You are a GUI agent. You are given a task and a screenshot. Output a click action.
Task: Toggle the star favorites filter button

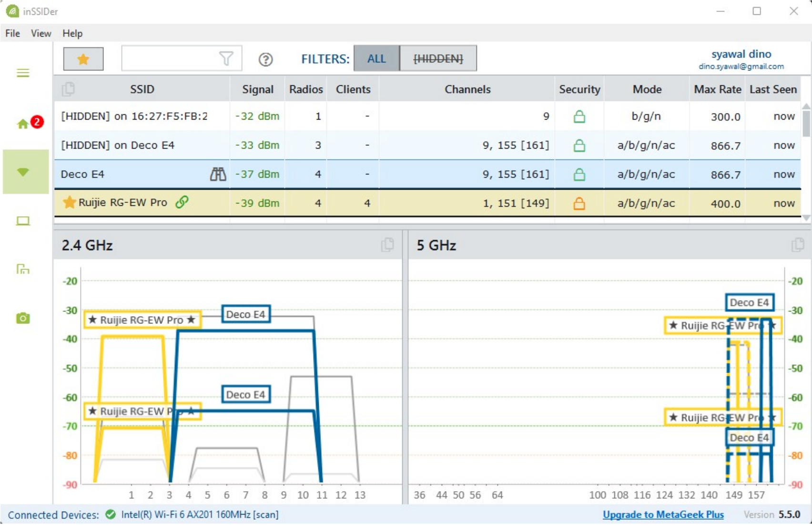(83, 59)
